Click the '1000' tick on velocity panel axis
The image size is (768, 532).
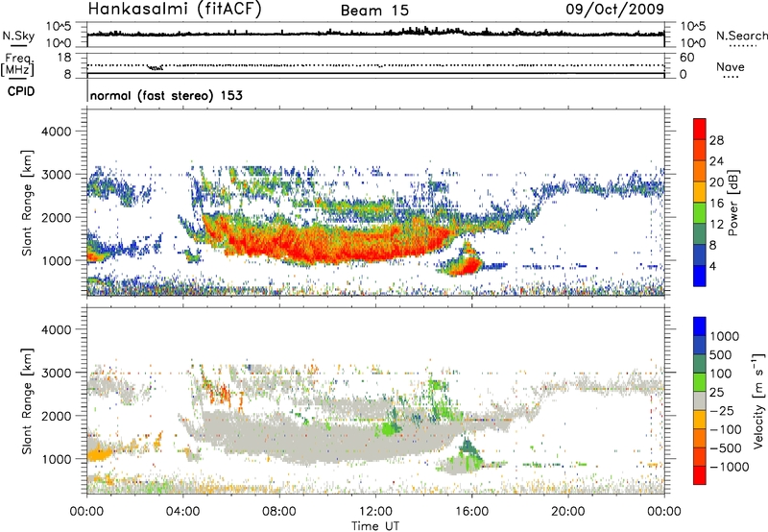tap(56, 459)
